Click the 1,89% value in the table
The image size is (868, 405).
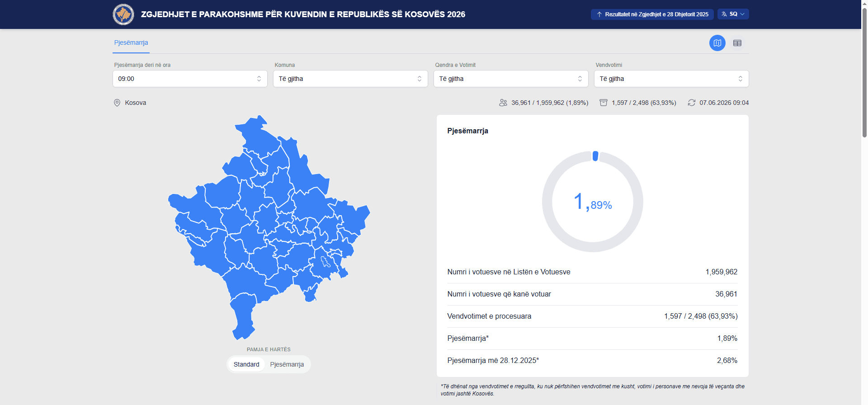[x=727, y=338]
